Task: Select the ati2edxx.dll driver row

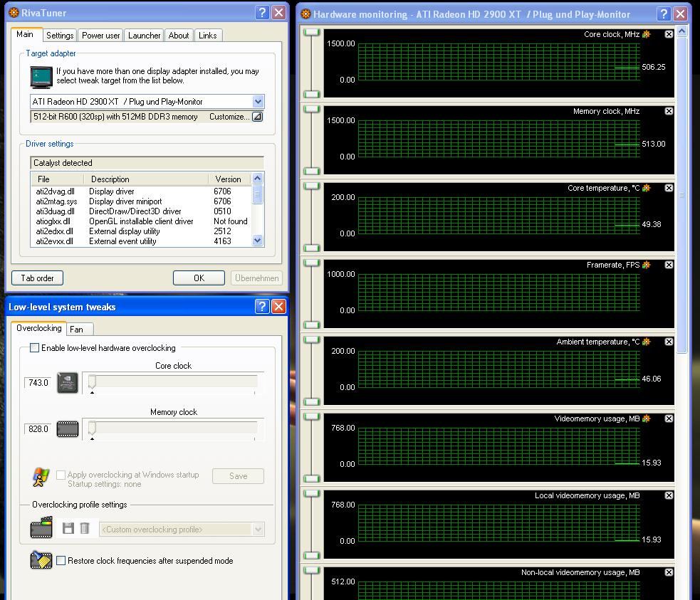Action: click(141, 231)
